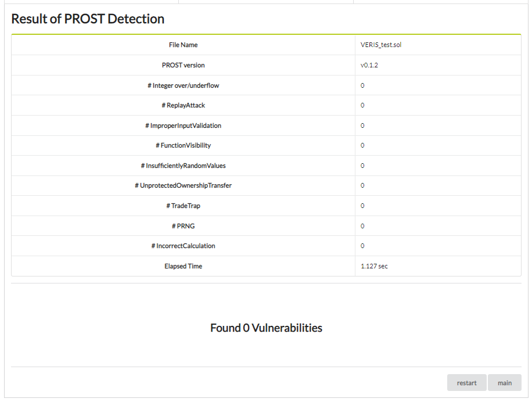Select the VERIS_test.sol file name value
This screenshot has width=532, height=402.
[x=380, y=45]
